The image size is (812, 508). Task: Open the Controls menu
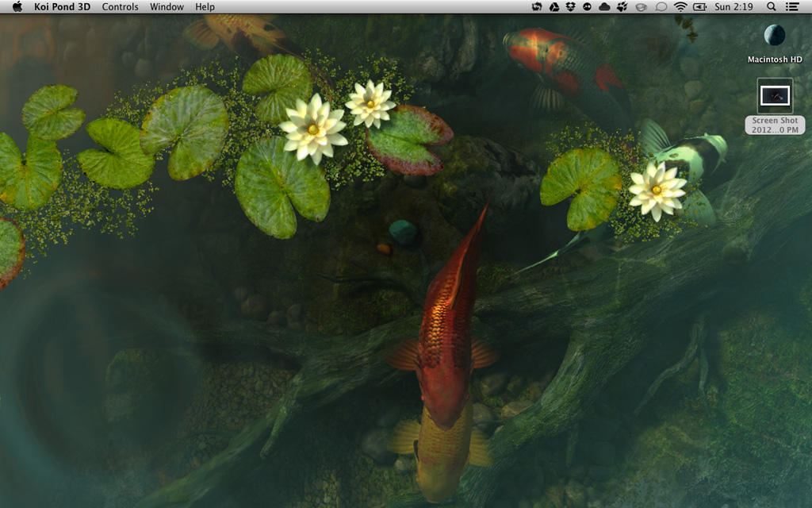click(x=120, y=7)
